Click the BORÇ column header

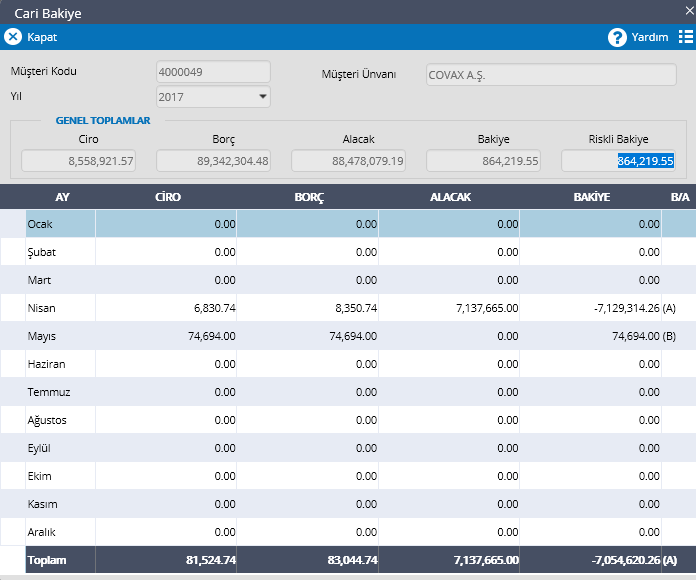point(309,197)
